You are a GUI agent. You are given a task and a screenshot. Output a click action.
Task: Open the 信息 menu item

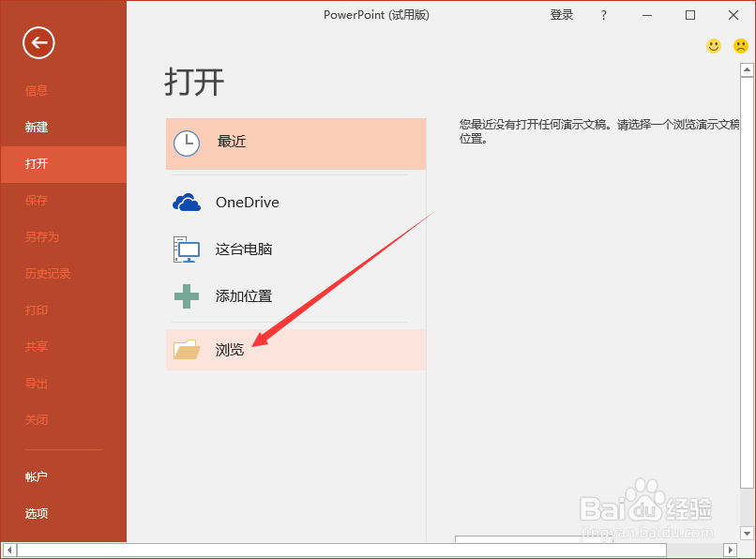[37, 90]
